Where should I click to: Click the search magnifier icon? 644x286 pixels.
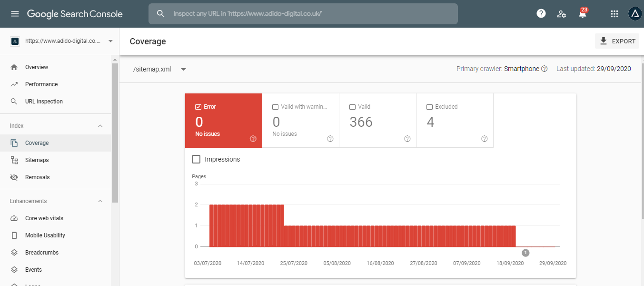tap(161, 14)
